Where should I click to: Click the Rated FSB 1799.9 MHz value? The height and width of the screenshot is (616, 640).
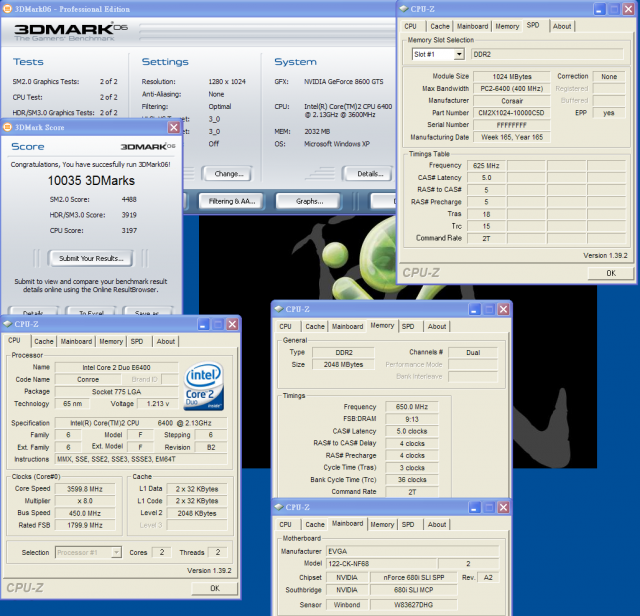coord(85,525)
